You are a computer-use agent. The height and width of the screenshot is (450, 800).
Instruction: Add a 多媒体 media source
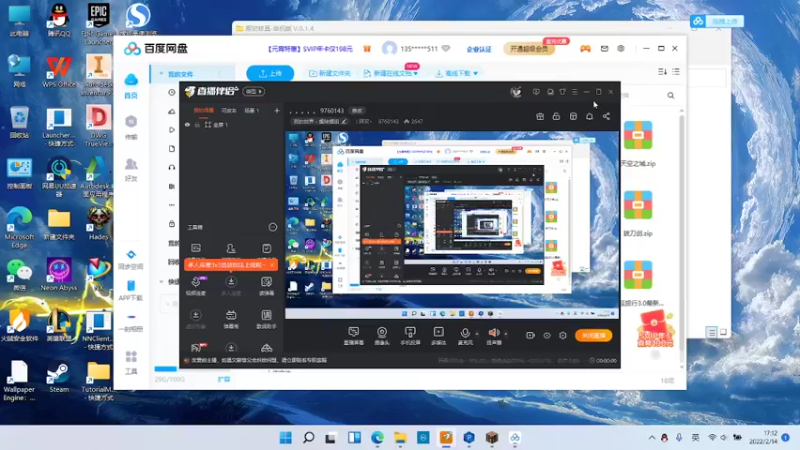(438, 336)
